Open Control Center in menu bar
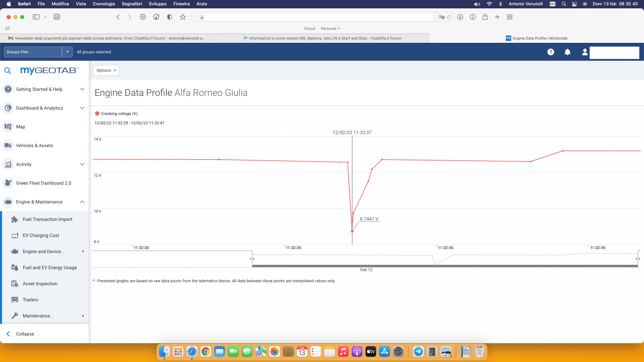Image resolution: width=644 pixels, height=362 pixels. [x=575, y=4]
